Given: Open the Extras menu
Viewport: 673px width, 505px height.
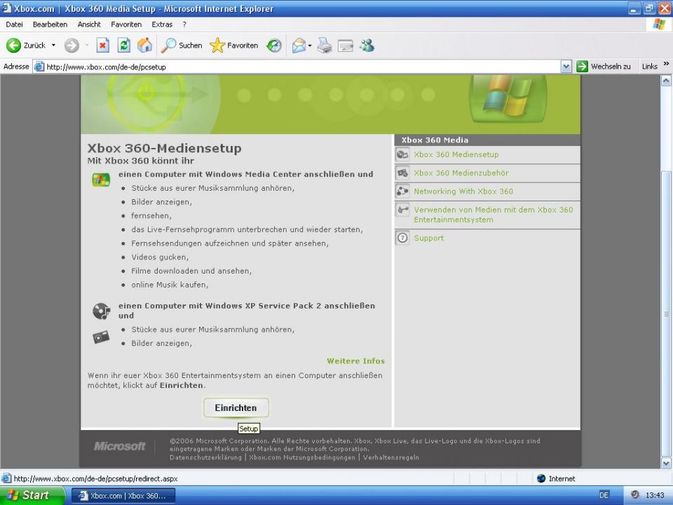Looking at the screenshot, I should (x=162, y=24).
